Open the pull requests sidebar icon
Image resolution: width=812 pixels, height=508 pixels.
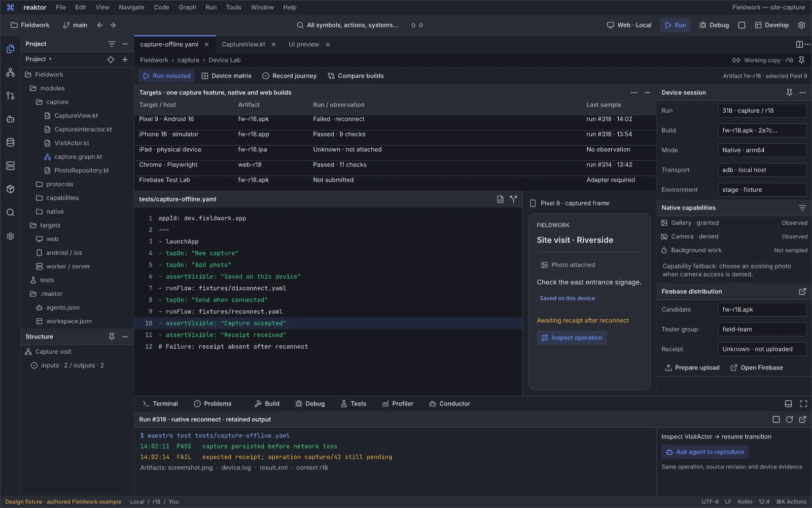(10, 96)
